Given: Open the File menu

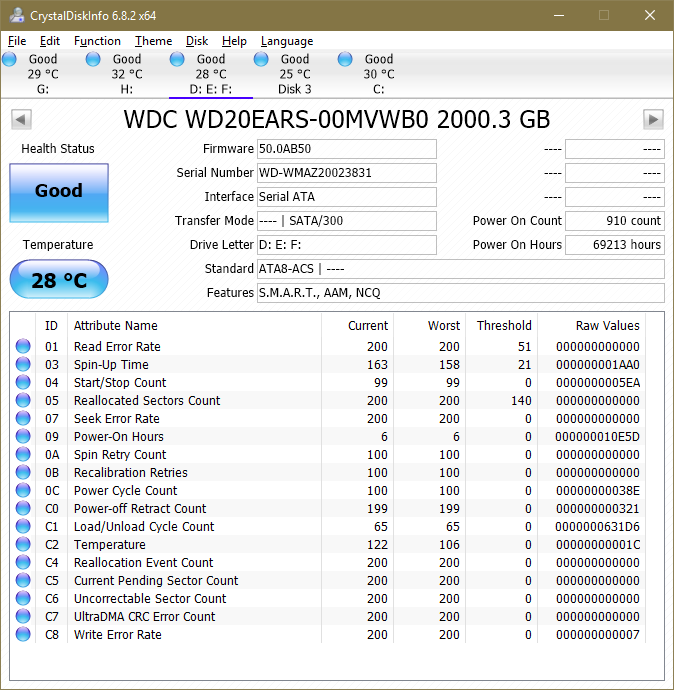Looking at the screenshot, I should (x=17, y=41).
